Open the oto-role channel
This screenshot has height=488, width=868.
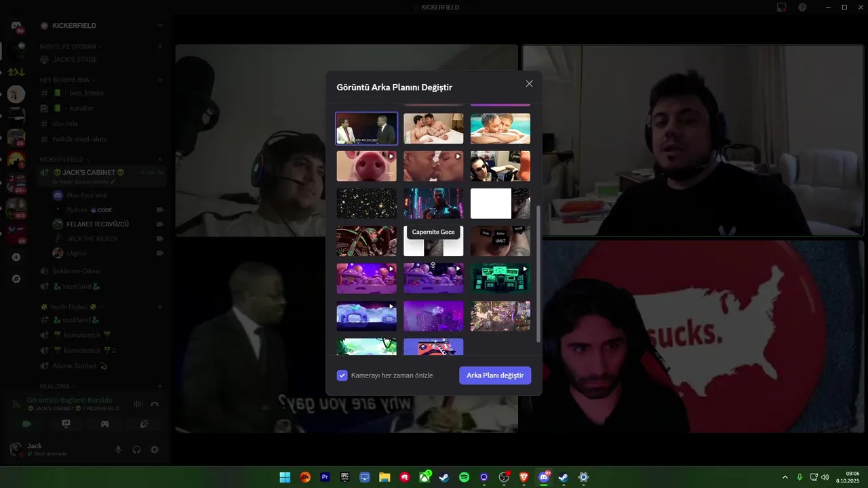point(102,124)
